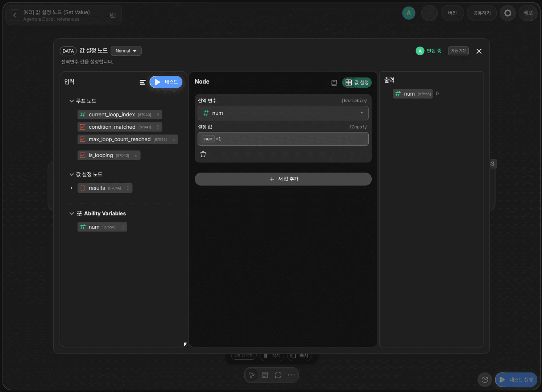Open the user avatar A in top bar
Image resolution: width=542 pixels, height=392 pixels.
pos(409,13)
